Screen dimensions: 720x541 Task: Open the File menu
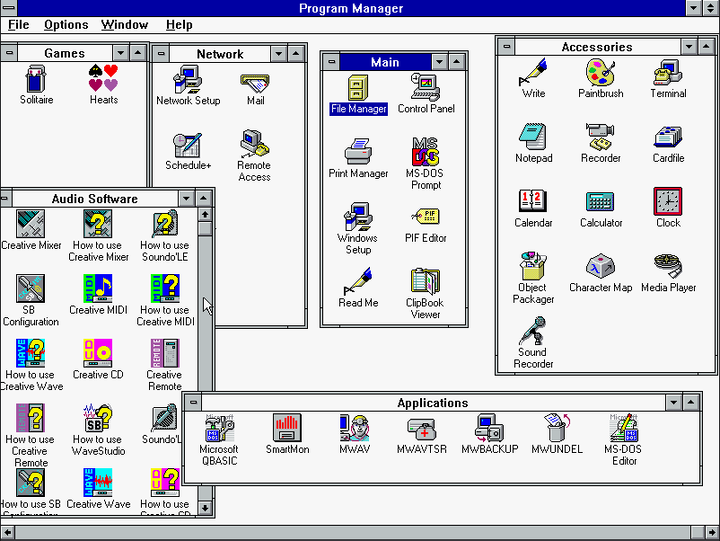[19, 25]
